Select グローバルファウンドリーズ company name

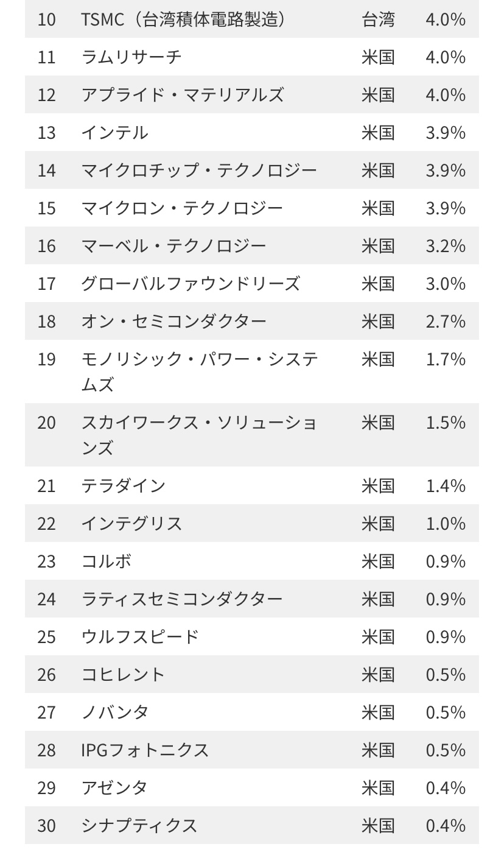(x=191, y=284)
